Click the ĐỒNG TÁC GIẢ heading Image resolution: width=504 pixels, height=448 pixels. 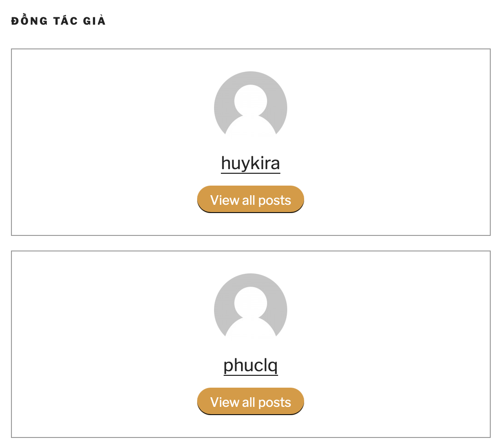point(59,21)
